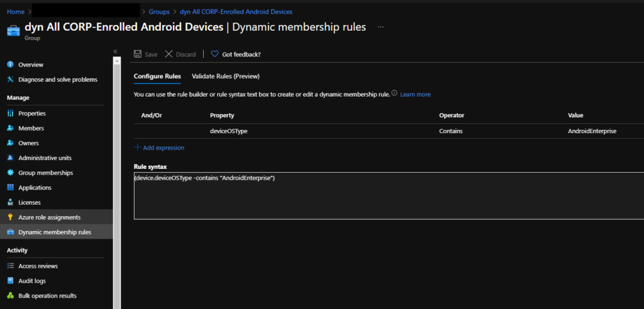Open the ellipsis more options menu
This screenshot has width=644, height=309.
[380, 26]
